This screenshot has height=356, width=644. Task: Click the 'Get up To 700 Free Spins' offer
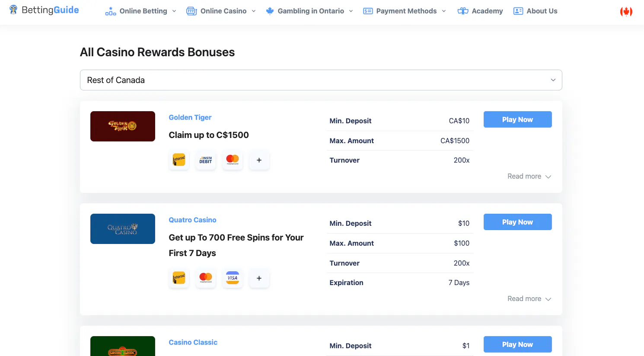(x=236, y=245)
